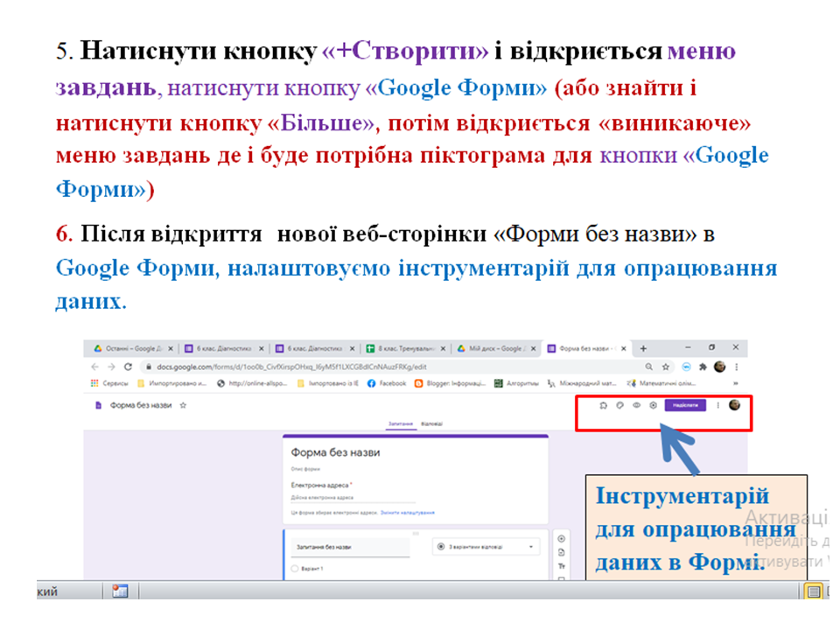Viewport: 840px width, 630px height.
Task: Reload the page with refresh icon
Action: click(x=128, y=367)
